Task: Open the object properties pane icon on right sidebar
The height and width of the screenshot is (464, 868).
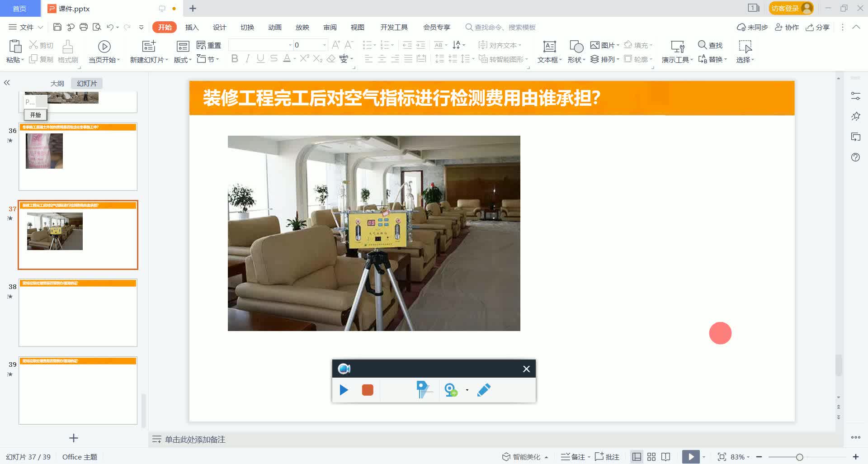Action: click(855, 96)
